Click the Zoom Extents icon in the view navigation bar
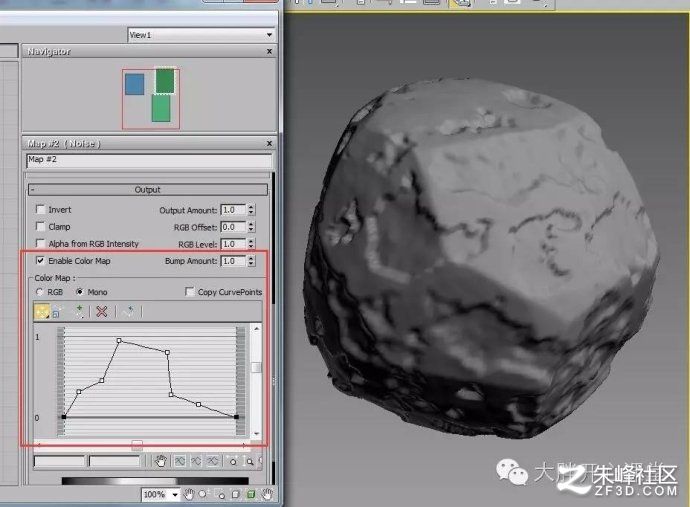Screen dimensions: 690x507 235,495
